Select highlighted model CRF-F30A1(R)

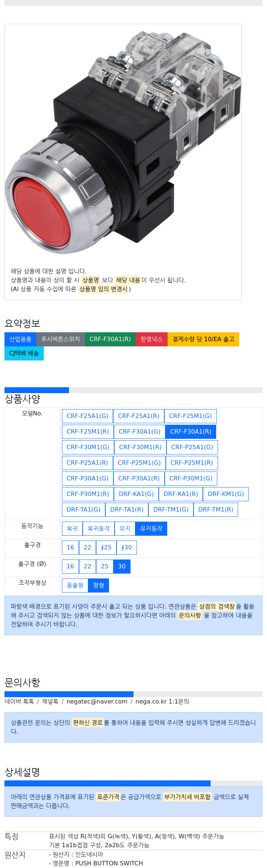[x=191, y=432]
